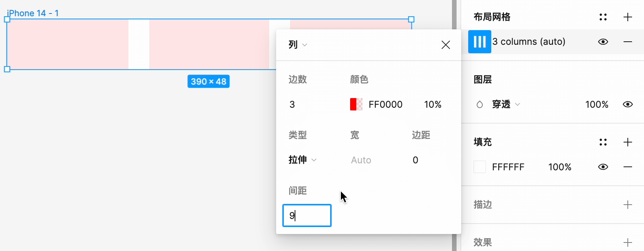Close the grid settings popup
This screenshot has height=251, width=644.
446,45
